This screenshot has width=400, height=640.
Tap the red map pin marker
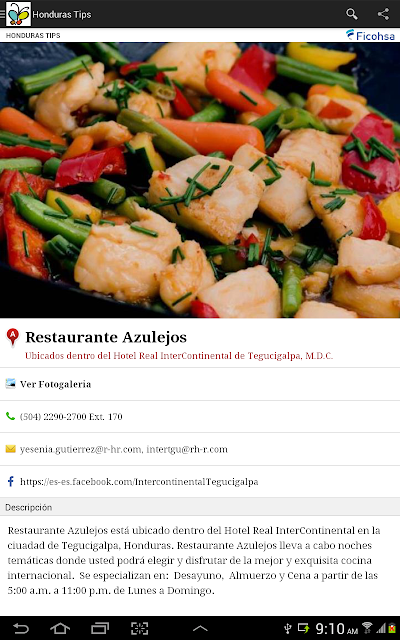coord(13,337)
